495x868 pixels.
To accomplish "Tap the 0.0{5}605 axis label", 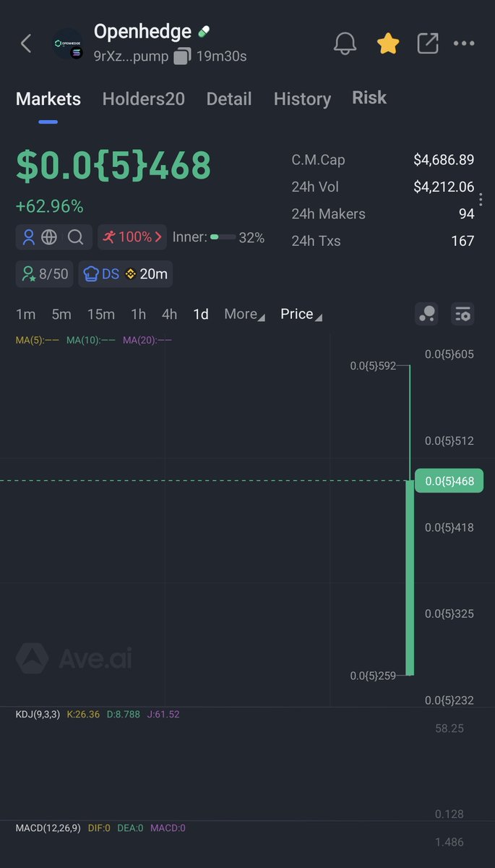I will click(449, 354).
